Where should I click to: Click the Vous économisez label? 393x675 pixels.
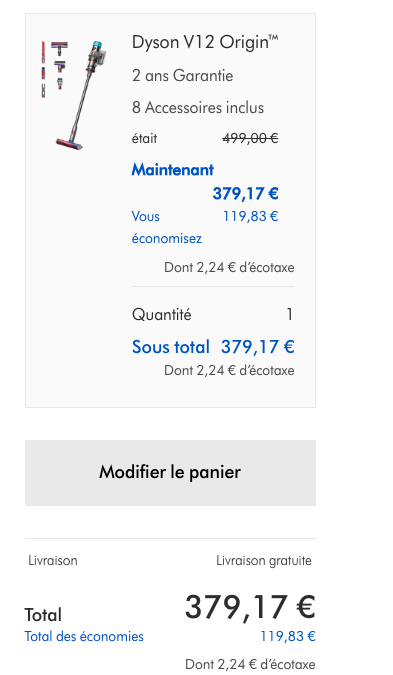(x=167, y=227)
